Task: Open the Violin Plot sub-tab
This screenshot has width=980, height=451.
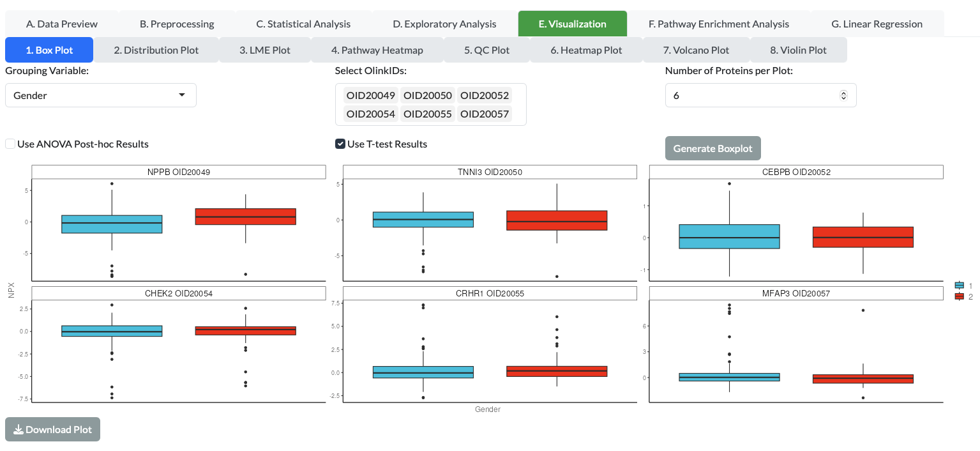Action: 799,50
